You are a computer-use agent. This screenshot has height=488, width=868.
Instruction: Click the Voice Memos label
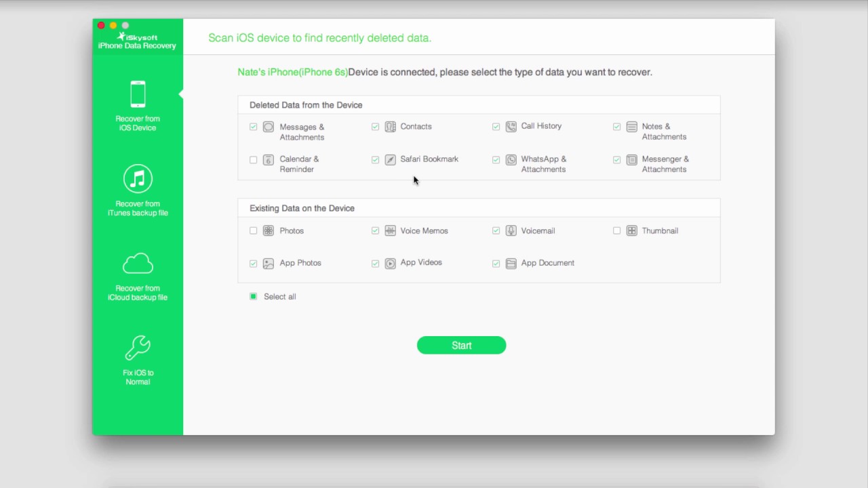pyautogui.click(x=424, y=231)
